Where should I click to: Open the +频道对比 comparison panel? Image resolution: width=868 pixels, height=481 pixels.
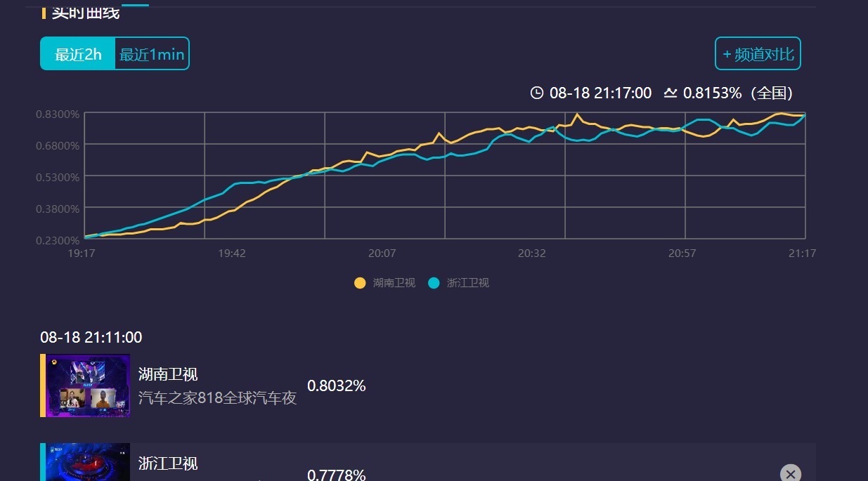point(758,53)
